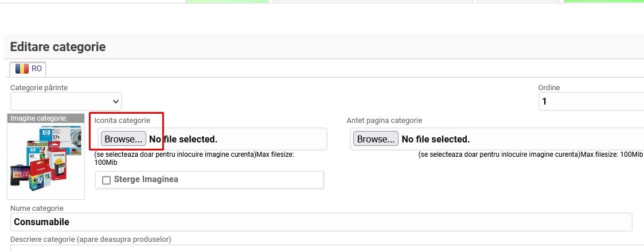The image size is (644, 251).
Task: Select the RO language tab
Action: coord(29,68)
